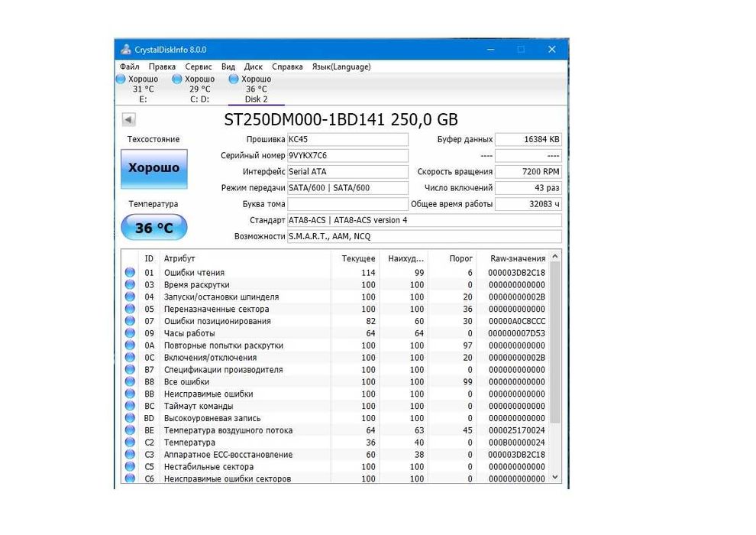The image size is (756, 535).
Task: Click status circle for row C5 Нестабильные сектора
Action: click(130, 466)
